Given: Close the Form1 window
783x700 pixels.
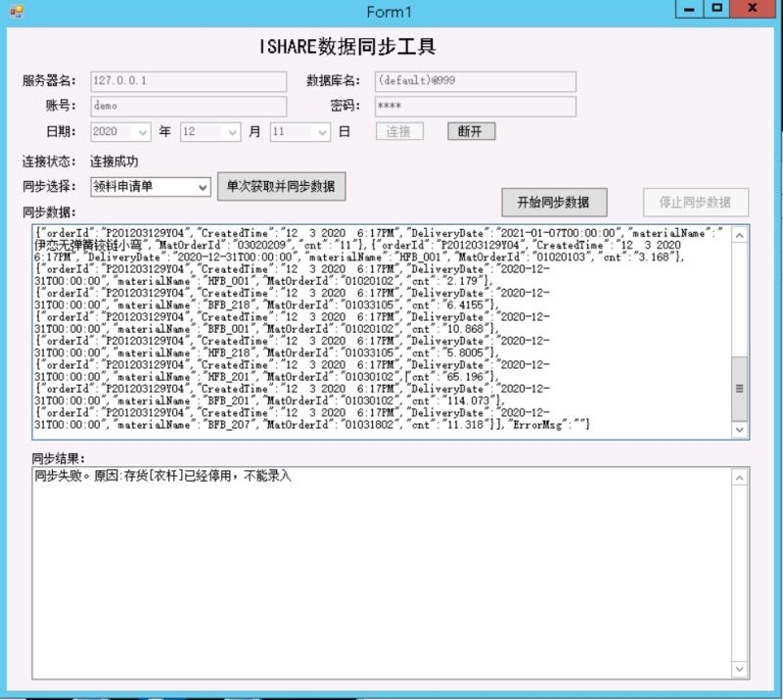Looking at the screenshot, I should point(753,9).
